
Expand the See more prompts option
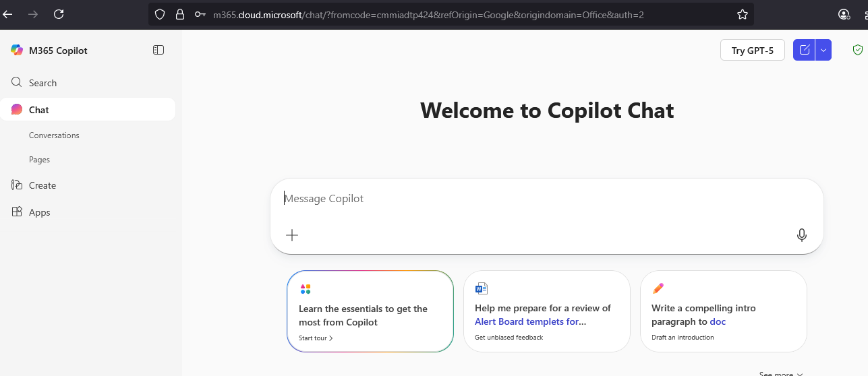[781, 373]
